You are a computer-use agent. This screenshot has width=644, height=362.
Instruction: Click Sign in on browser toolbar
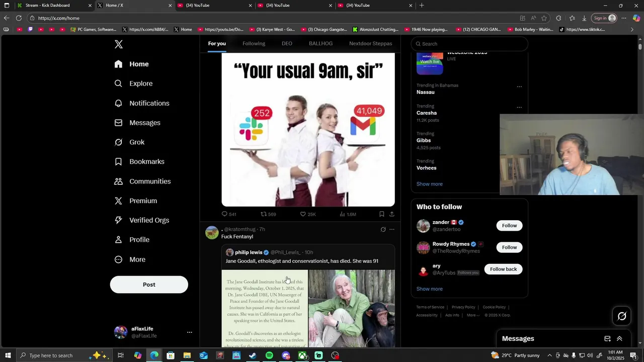pos(604,18)
